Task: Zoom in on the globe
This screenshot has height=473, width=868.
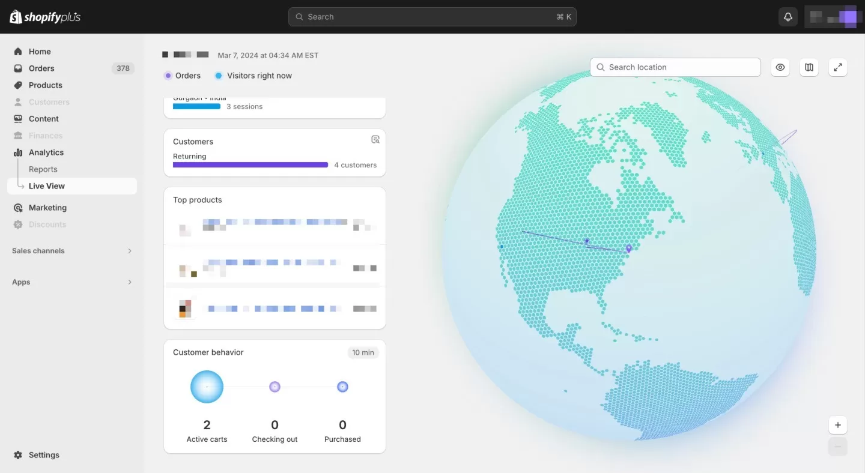Action: click(838, 425)
